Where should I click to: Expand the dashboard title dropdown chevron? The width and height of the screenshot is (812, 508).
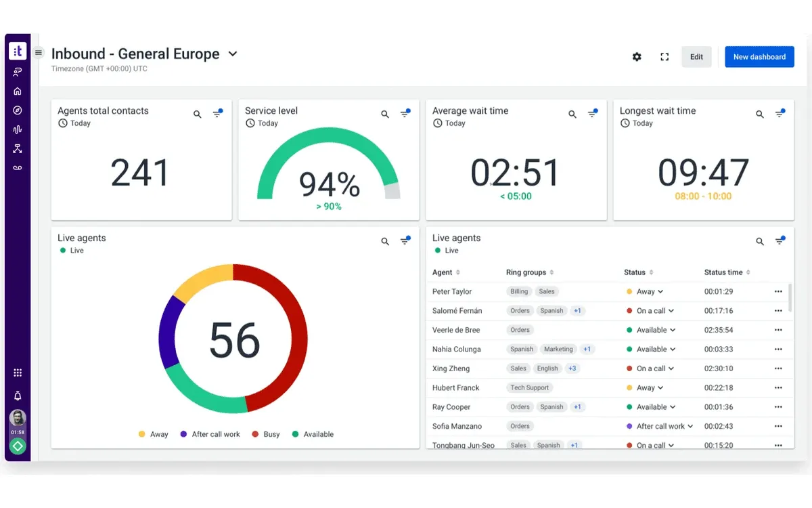coord(233,54)
